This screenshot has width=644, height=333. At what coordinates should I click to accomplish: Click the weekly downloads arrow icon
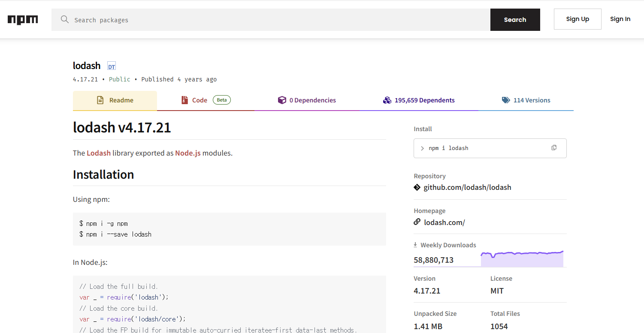pos(415,245)
